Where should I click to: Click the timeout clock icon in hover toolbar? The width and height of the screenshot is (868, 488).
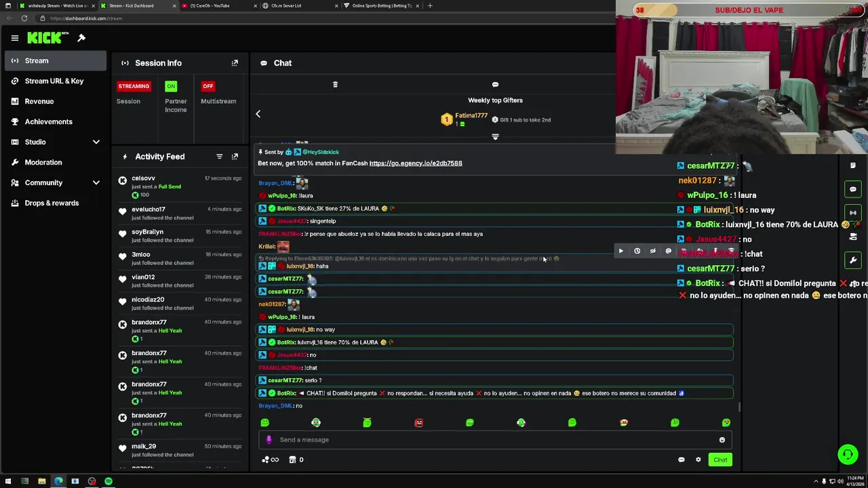pyautogui.click(x=637, y=251)
